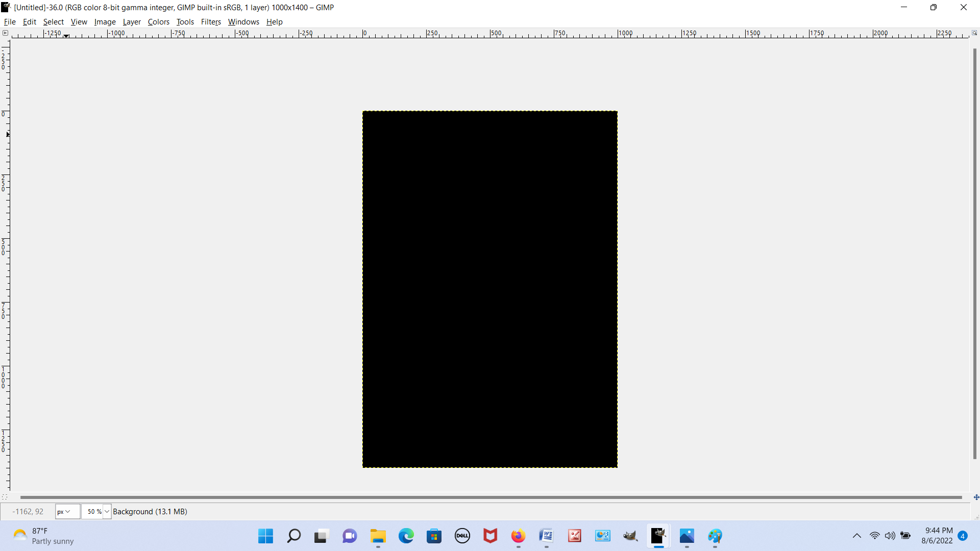Open the clock and calendar at 9:44 PM
This screenshot has height=551, width=980.
tap(937, 536)
